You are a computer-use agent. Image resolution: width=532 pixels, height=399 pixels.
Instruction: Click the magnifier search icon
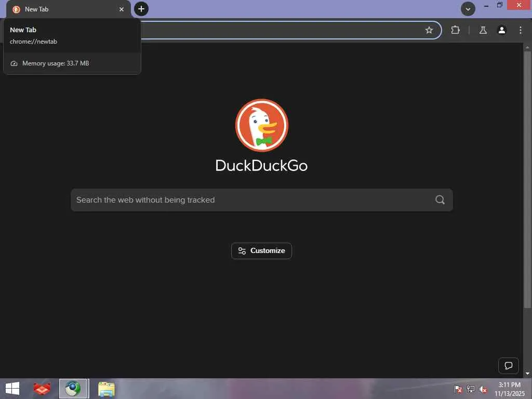(x=440, y=200)
